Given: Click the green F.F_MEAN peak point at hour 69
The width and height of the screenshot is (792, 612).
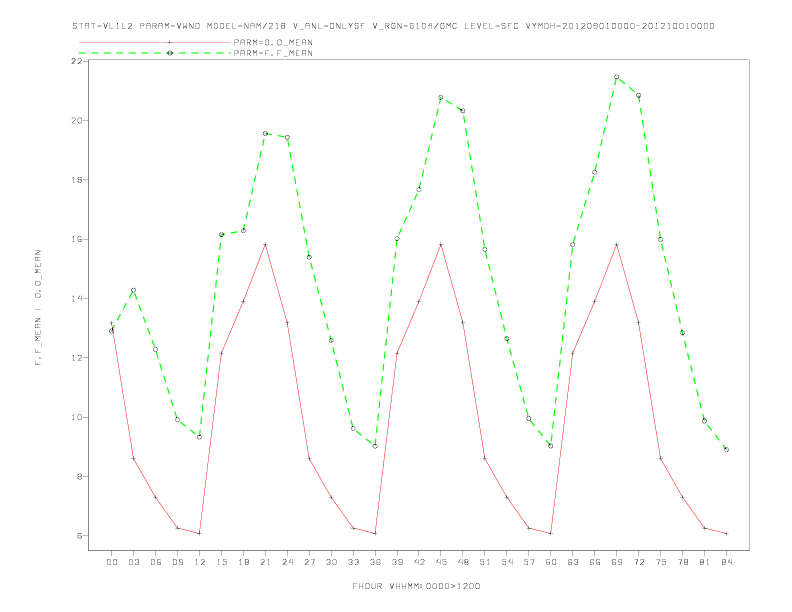Looking at the screenshot, I should click(617, 77).
